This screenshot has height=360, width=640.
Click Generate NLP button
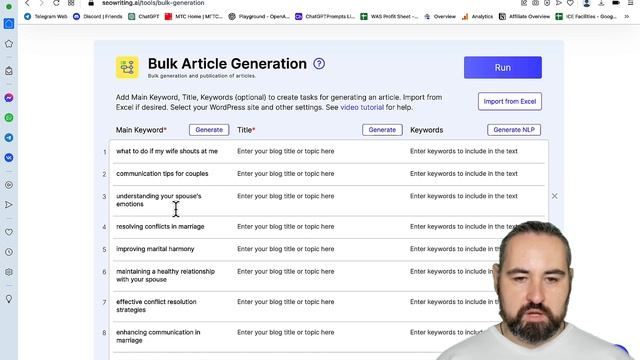pyautogui.click(x=514, y=130)
